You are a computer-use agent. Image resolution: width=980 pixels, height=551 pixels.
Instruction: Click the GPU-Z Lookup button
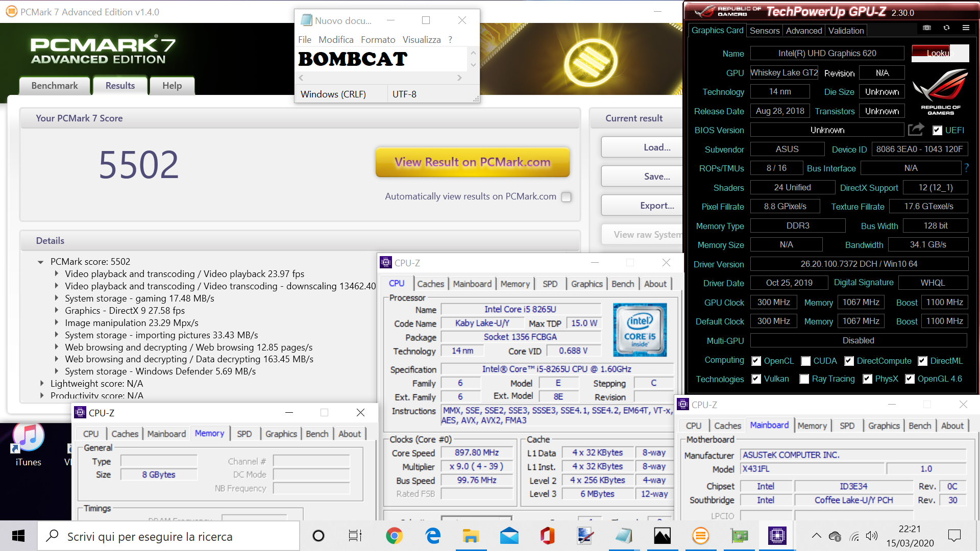940,53
